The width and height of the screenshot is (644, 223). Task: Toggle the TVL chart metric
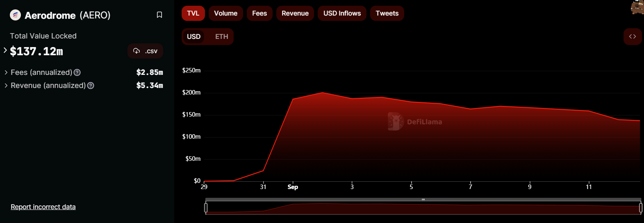[x=193, y=14]
